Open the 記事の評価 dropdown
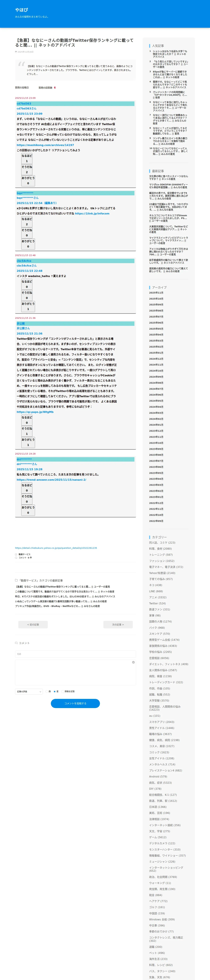The height and width of the screenshot is (980, 210). click(29, 692)
